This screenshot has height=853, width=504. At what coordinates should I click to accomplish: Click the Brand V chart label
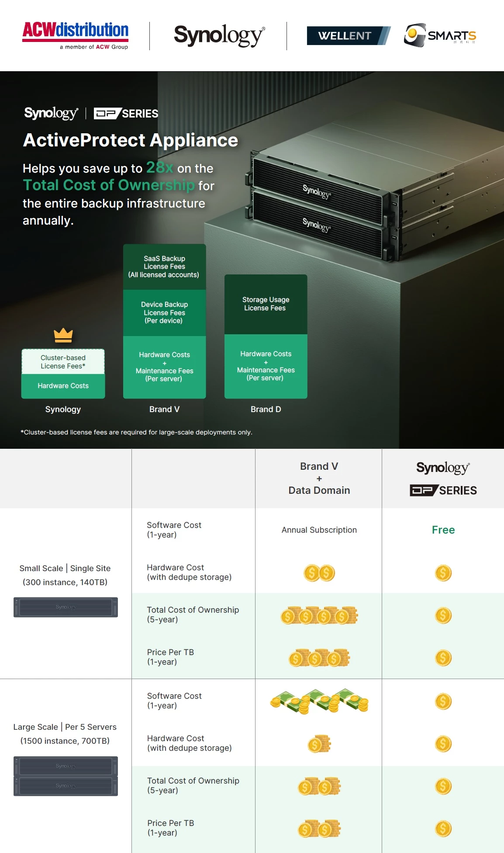[164, 409]
